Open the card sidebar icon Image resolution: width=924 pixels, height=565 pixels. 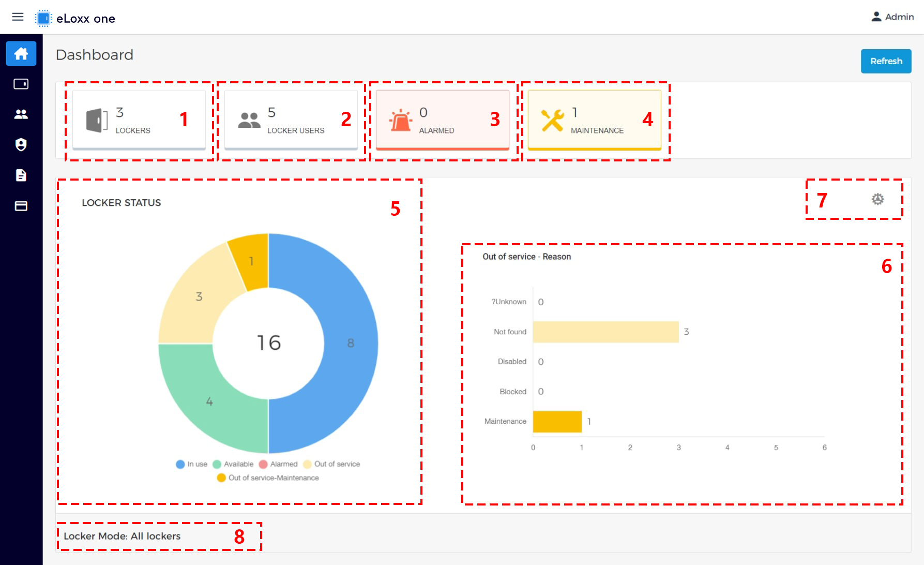[x=21, y=206]
